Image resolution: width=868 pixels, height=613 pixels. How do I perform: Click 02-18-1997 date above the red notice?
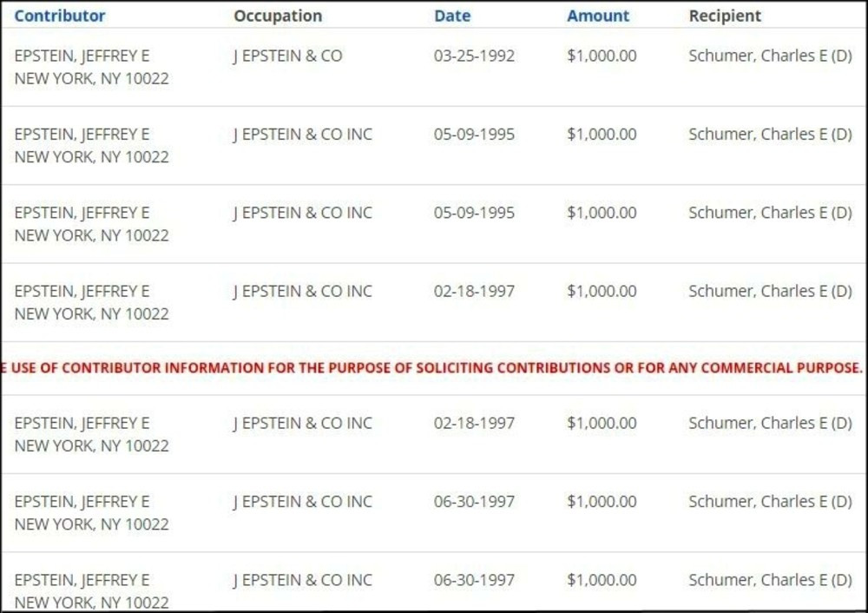click(474, 291)
